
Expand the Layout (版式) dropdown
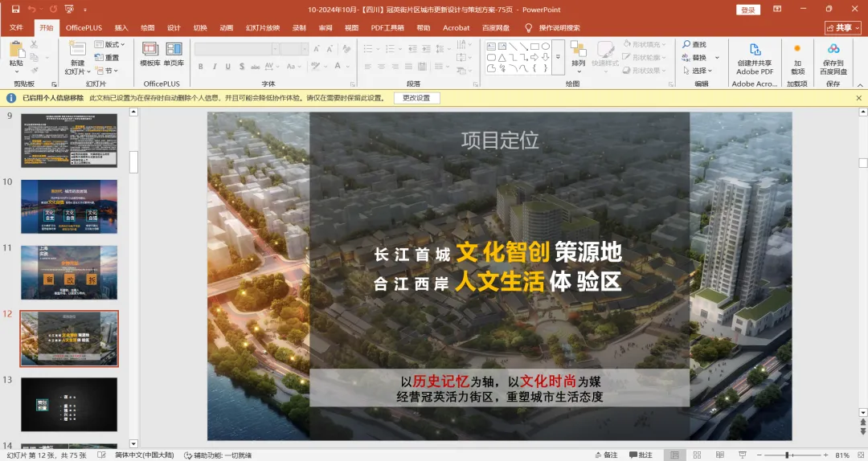click(x=109, y=44)
